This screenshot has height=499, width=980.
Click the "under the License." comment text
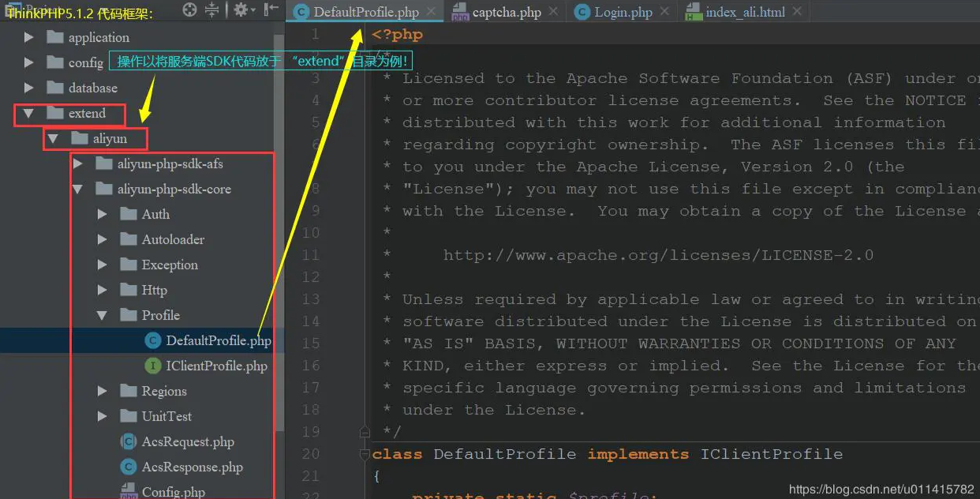click(494, 410)
